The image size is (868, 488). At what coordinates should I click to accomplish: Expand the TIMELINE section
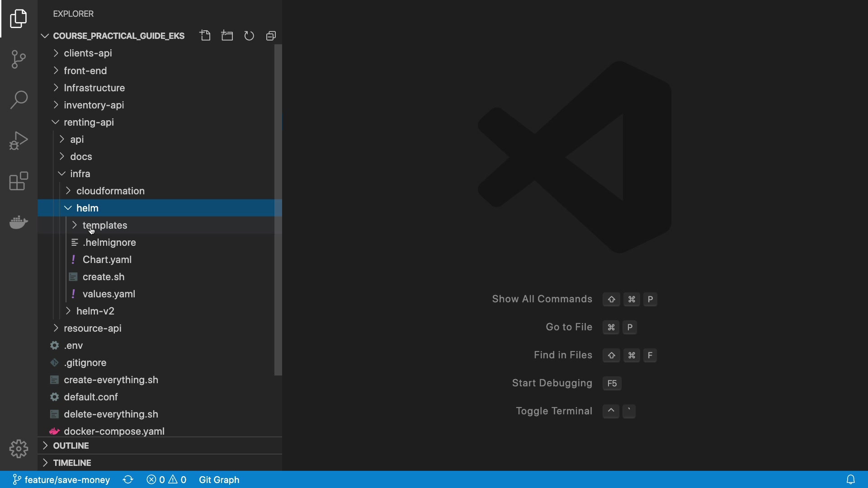pyautogui.click(x=72, y=463)
